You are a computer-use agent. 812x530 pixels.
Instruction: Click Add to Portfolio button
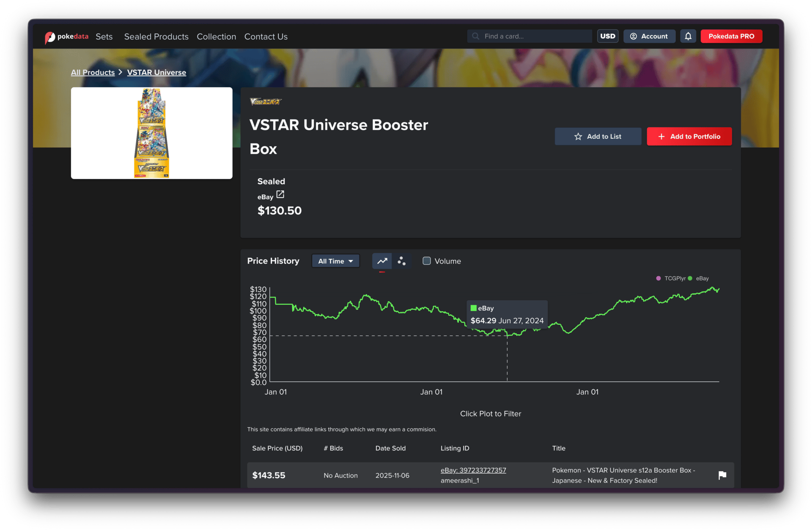pos(689,137)
